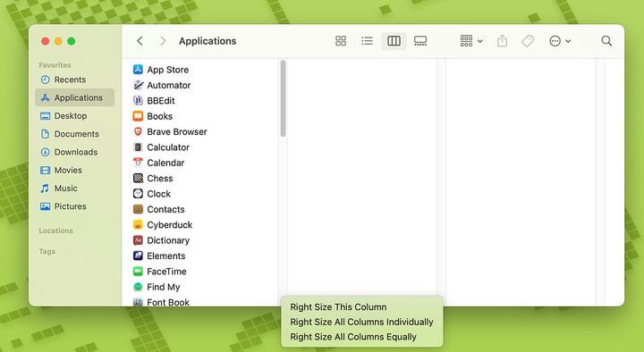Open Music in the sidebar
The image size is (644, 352).
(x=74, y=188)
